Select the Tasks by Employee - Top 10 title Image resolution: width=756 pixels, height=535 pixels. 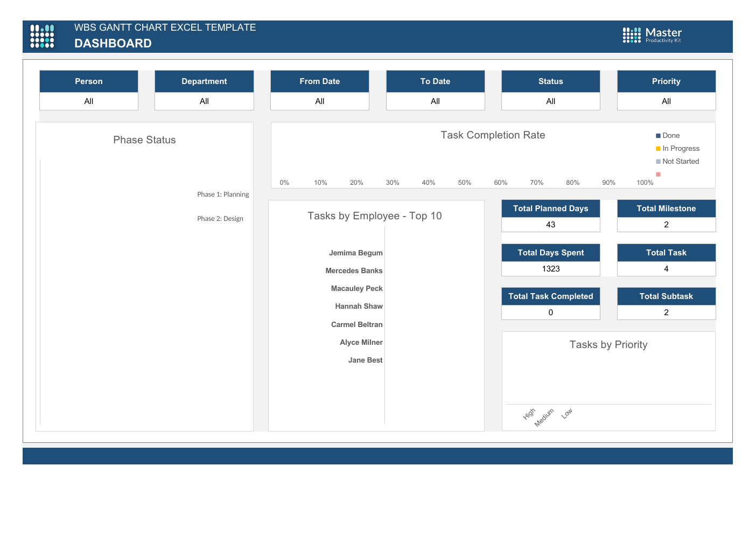click(x=375, y=216)
